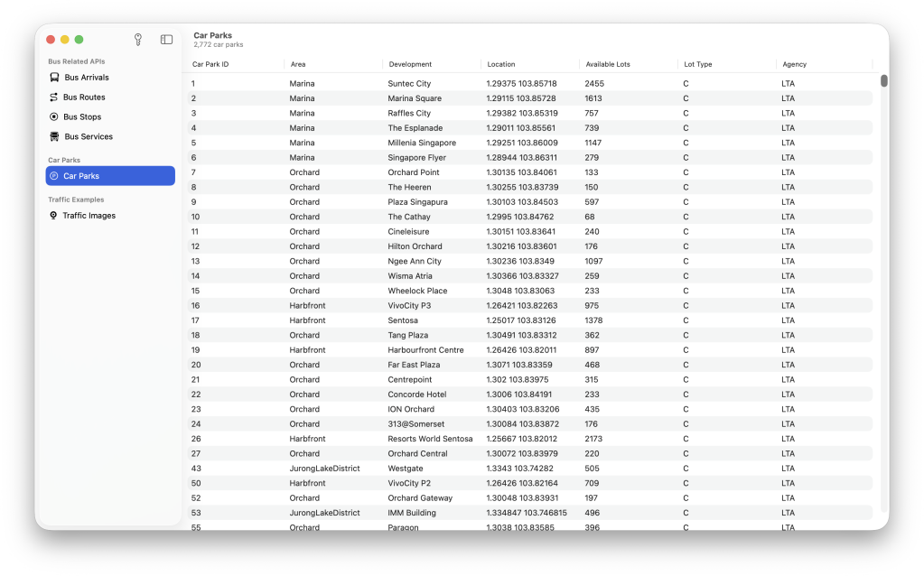The width and height of the screenshot is (924, 576).
Task: Click the location 1.334847 103.746815
Action: 527,513
